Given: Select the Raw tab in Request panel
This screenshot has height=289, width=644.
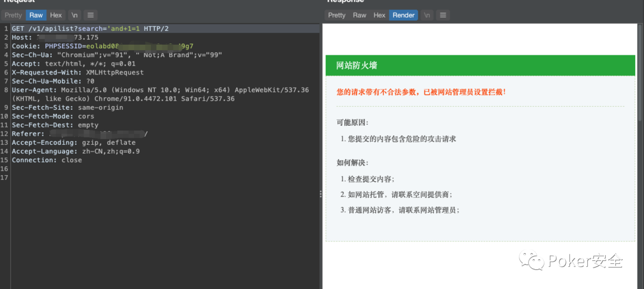Looking at the screenshot, I should (x=36, y=15).
